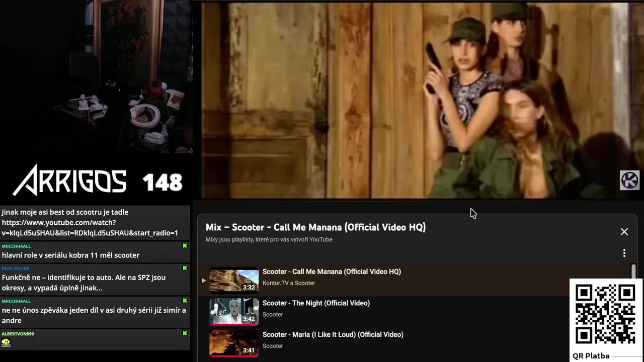The image size is (644, 362).
Task: Select title Scooter - Call Me Manana (Official Video HQ)
Action: coord(332,271)
